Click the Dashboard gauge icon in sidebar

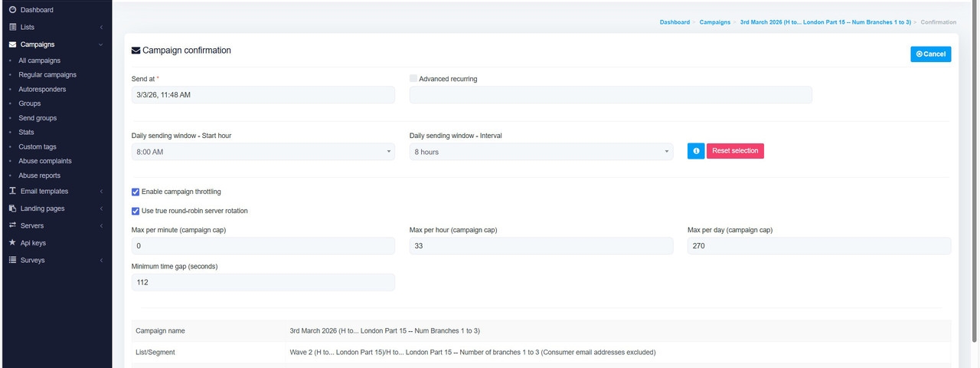click(12, 10)
